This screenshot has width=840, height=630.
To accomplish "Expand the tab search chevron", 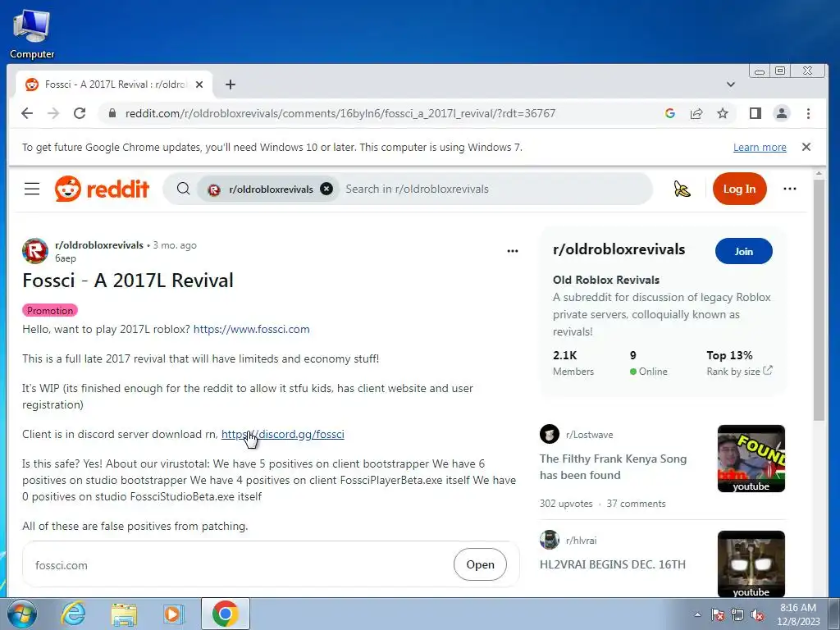I will pyautogui.click(x=730, y=84).
